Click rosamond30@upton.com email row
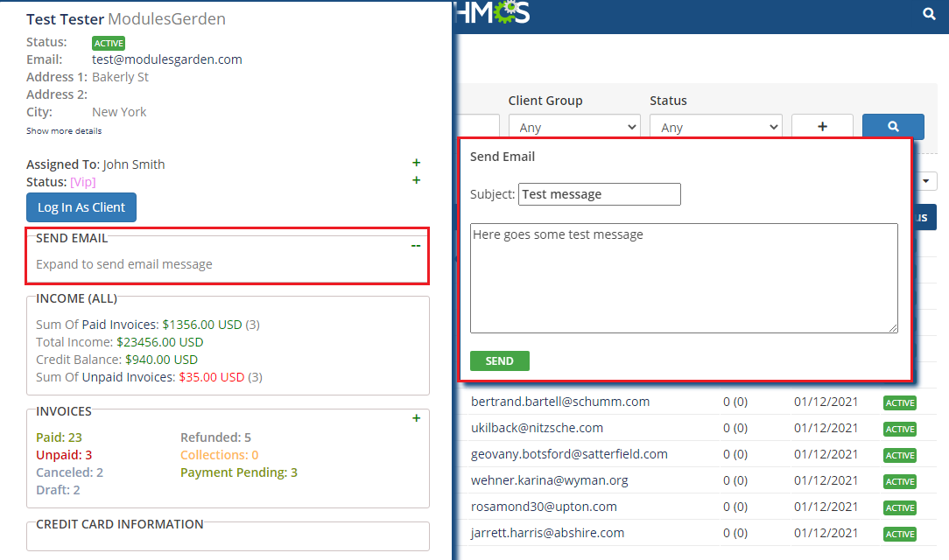Viewport: 949px width, 560px height. click(544, 507)
